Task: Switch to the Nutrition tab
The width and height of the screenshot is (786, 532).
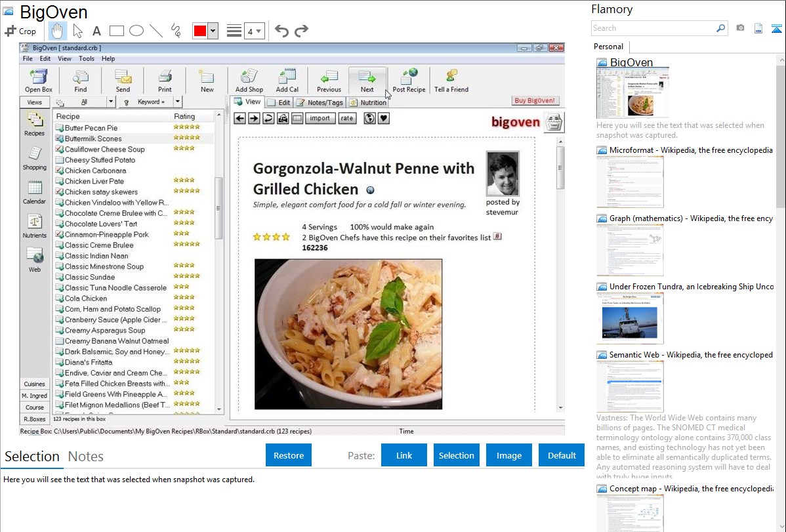Action: pyautogui.click(x=368, y=102)
